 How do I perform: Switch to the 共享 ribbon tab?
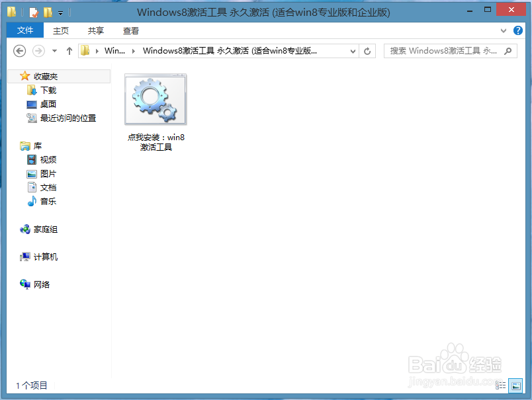click(x=96, y=31)
